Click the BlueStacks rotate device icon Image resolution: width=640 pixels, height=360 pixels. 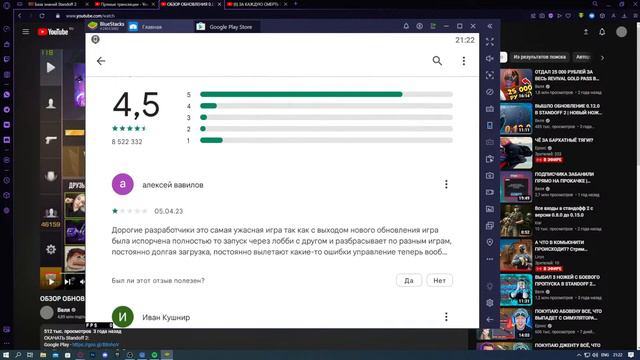click(x=490, y=125)
